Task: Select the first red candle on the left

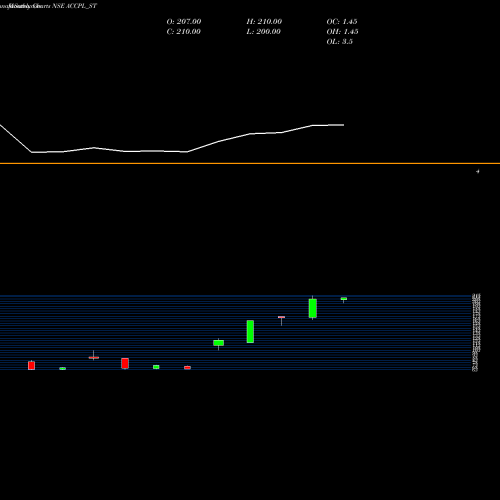Action: [x=31, y=365]
